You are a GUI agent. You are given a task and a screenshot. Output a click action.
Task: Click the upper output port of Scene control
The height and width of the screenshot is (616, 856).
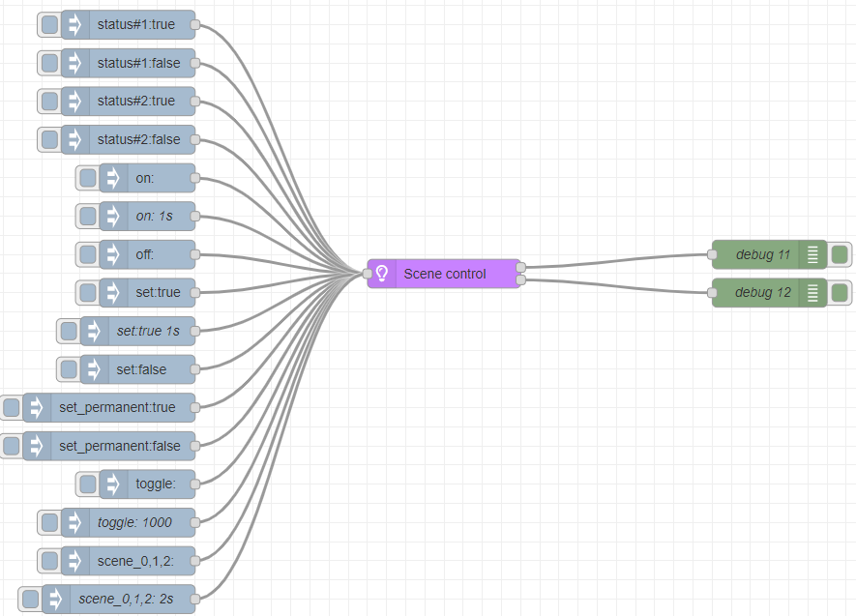click(x=520, y=267)
